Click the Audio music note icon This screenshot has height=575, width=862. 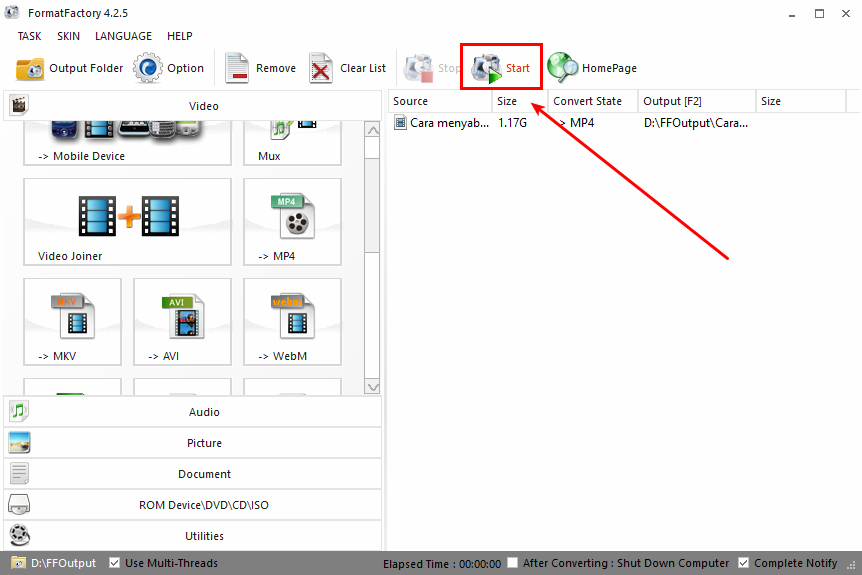(19, 411)
